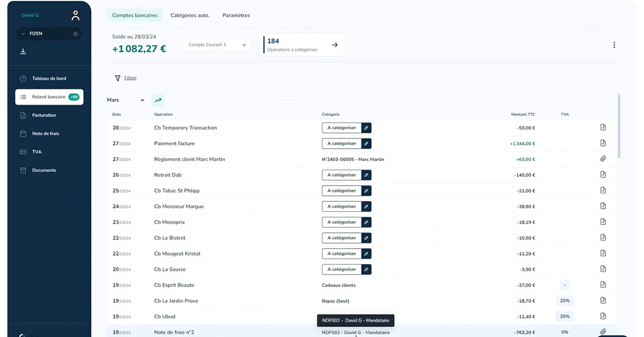Open attachment paperclip for Règlement client Marc Martin
Viewport: 644px width, 337px height.
[x=603, y=159]
